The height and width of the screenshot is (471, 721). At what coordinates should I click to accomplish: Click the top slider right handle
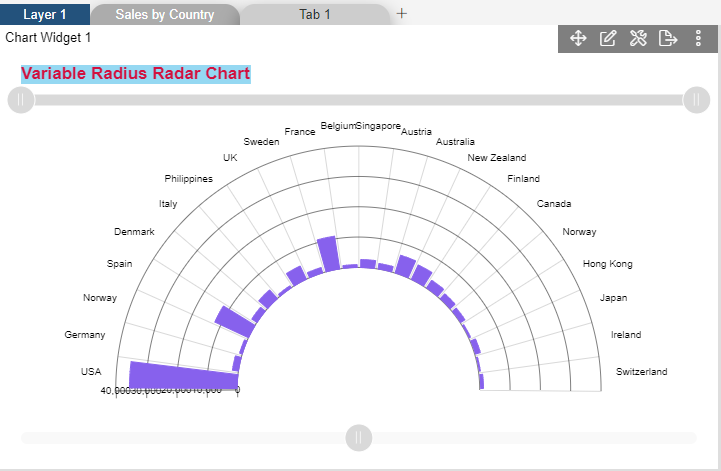point(696,100)
